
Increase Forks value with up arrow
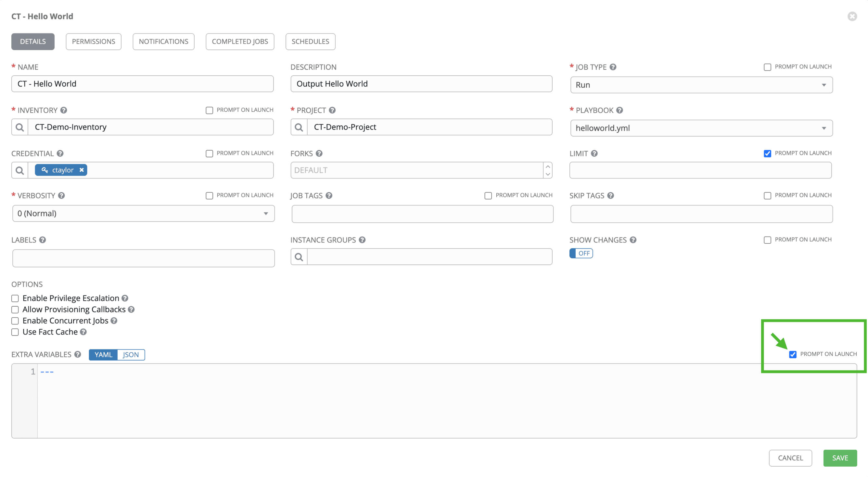click(548, 167)
